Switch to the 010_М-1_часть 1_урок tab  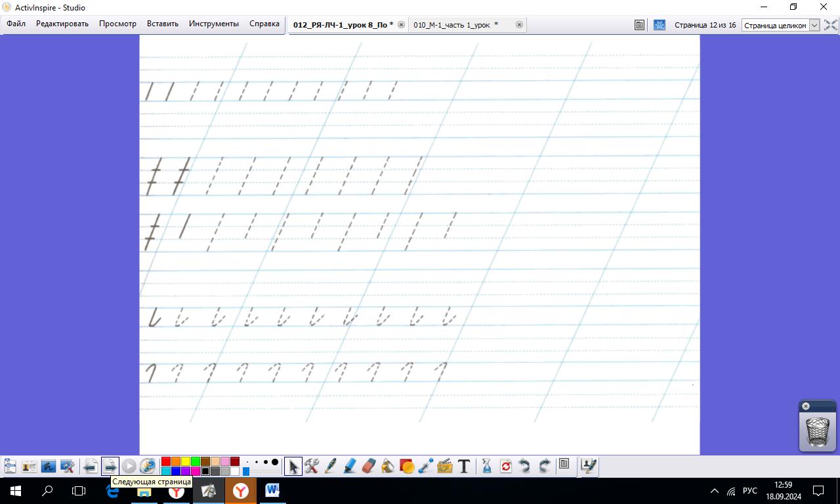[456, 25]
